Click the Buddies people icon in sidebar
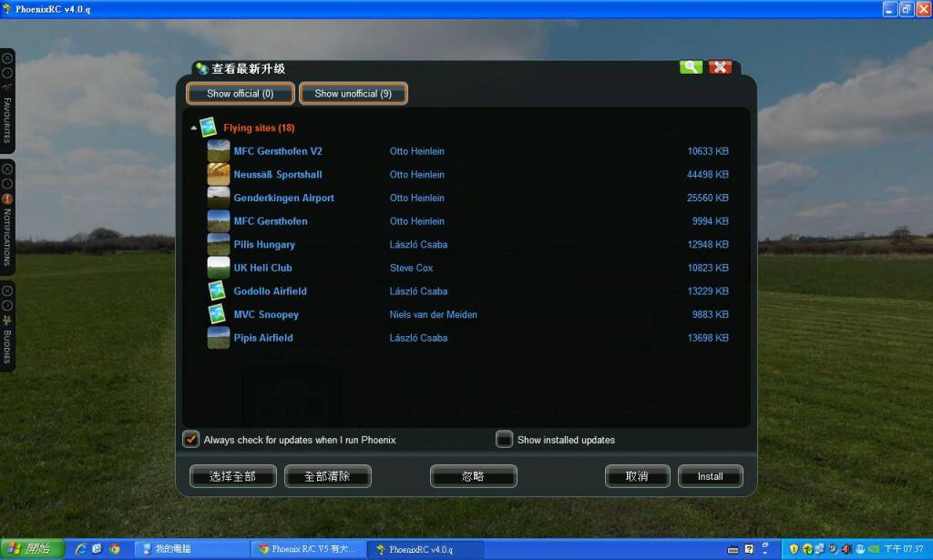 (x=7, y=321)
